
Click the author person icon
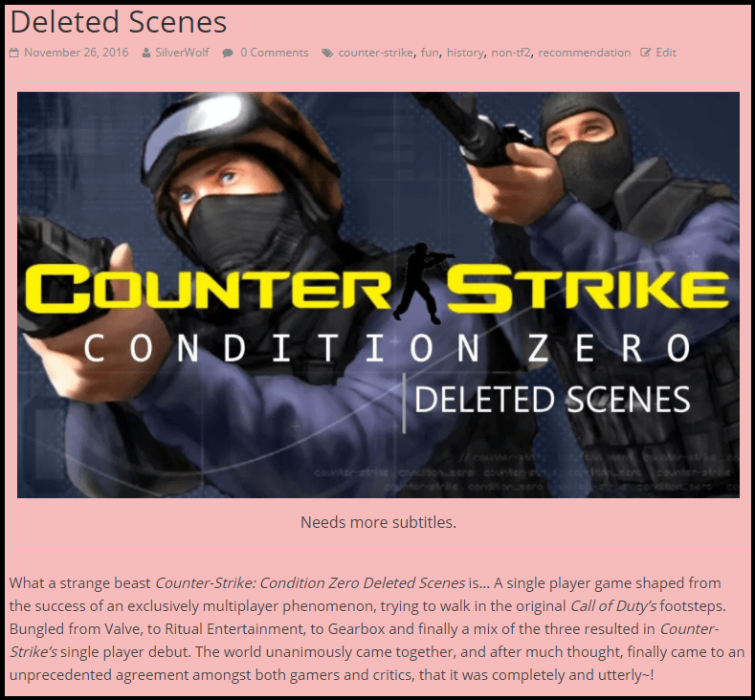(145, 53)
